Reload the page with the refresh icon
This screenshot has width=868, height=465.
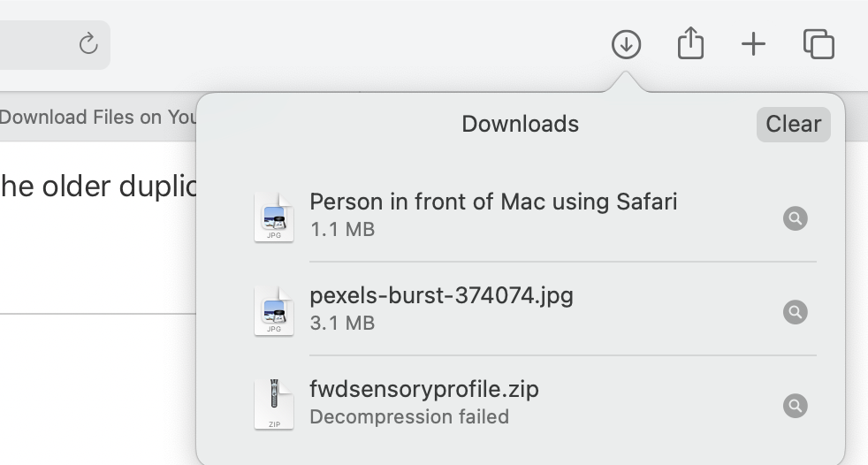click(x=88, y=44)
